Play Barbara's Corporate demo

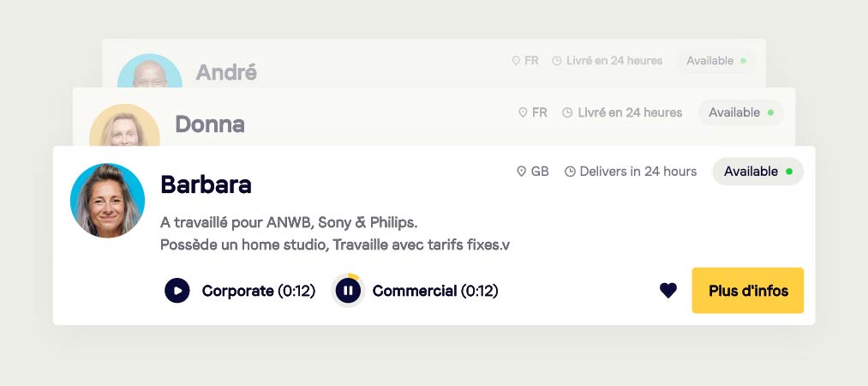pos(177,291)
